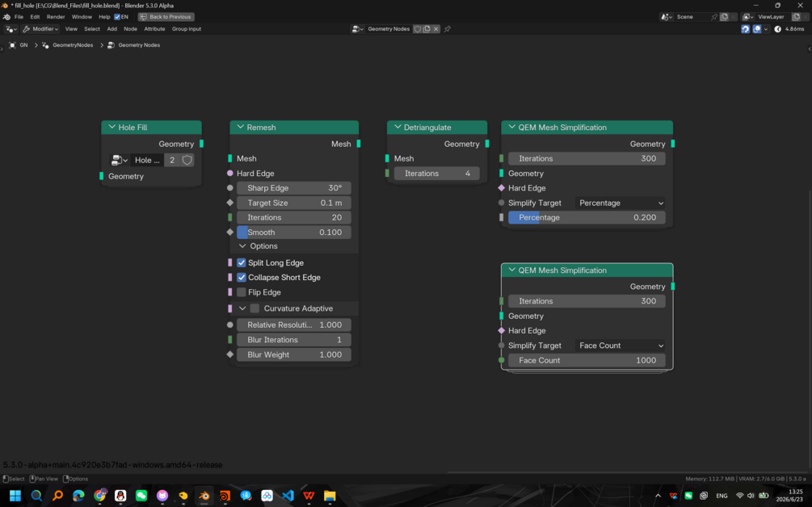
Task: Open the Render menu
Action: pos(56,17)
